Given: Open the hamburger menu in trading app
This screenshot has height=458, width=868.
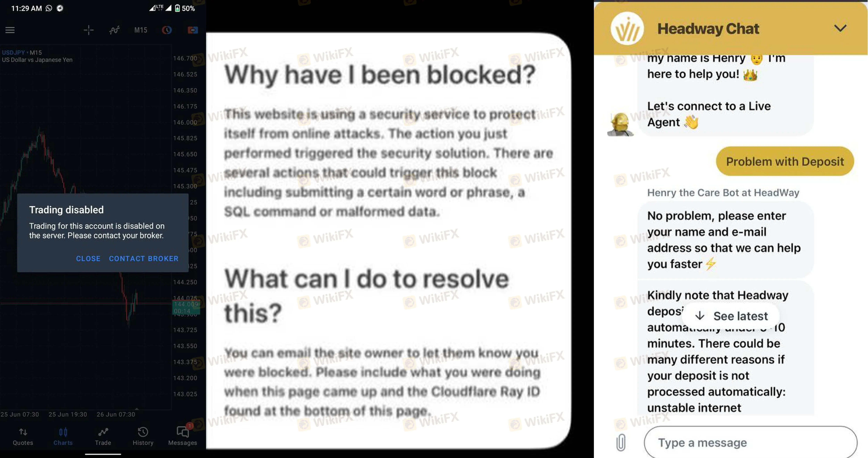Looking at the screenshot, I should tap(10, 30).
